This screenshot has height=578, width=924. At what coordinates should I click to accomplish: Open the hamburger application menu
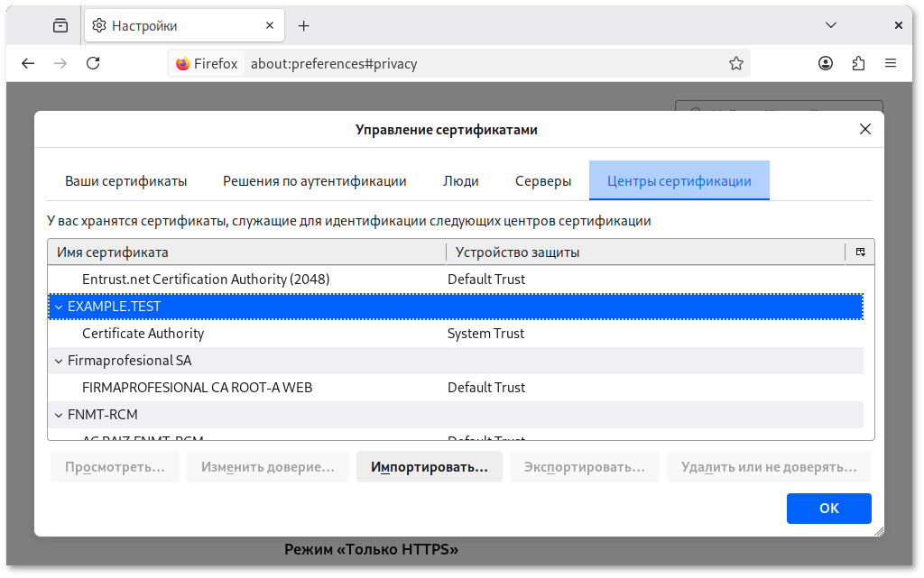click(x=891, y=63)
